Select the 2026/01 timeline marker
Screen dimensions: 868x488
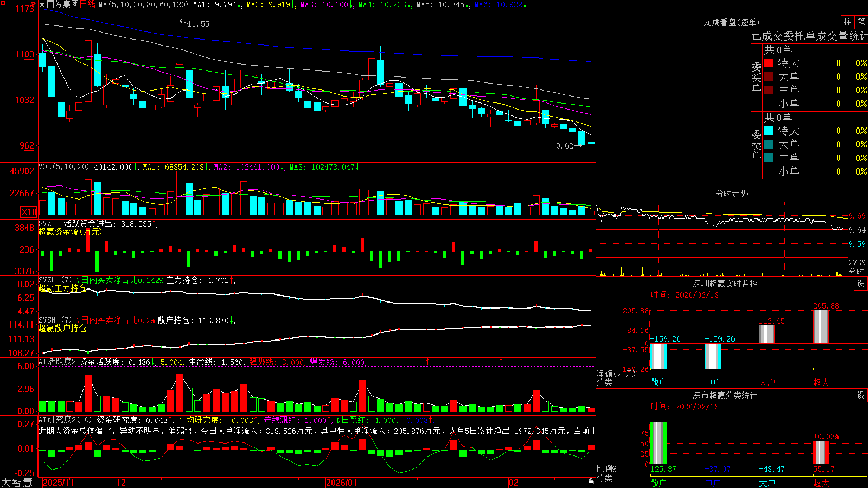point(341,483)
